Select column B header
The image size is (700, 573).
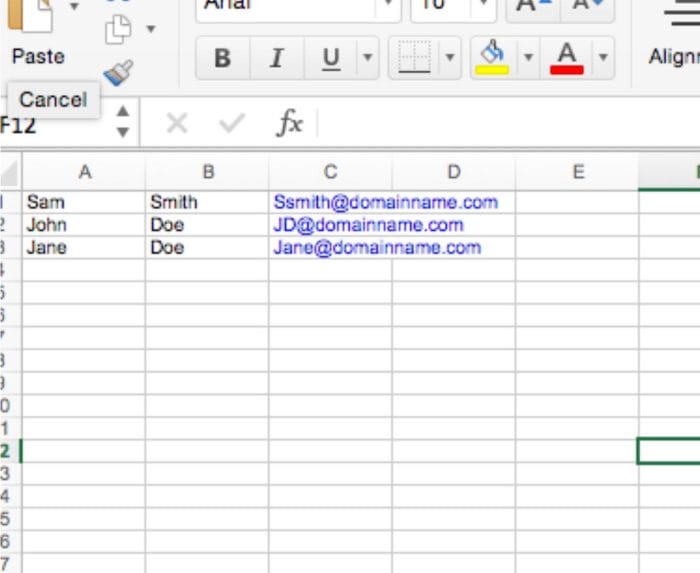pyautogui.click(x=208, y=172)
